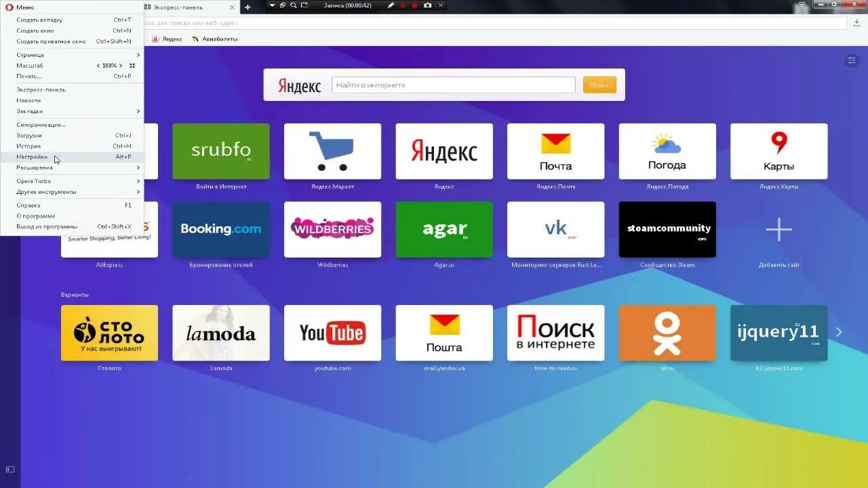Click the Opera logo menu button
This screenshot has height=488, width=868.
pyautogui.click(x=19, y=7)
